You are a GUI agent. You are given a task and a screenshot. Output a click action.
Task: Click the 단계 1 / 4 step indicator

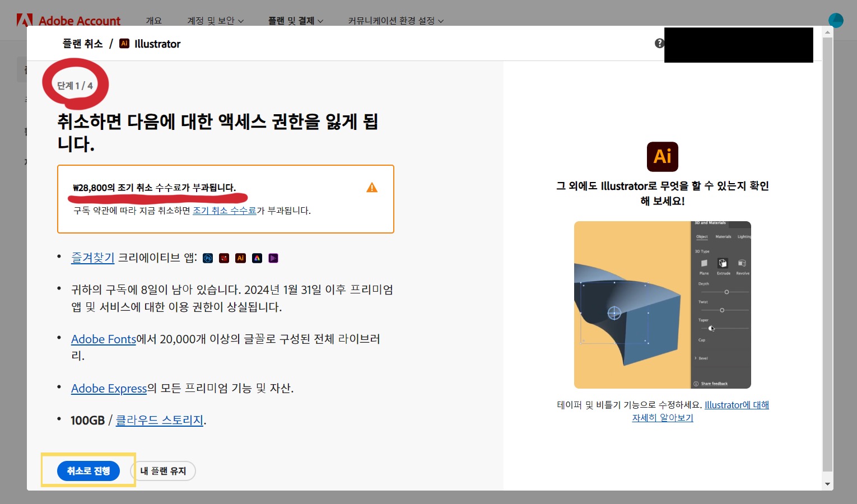click(x=75, y=86)
